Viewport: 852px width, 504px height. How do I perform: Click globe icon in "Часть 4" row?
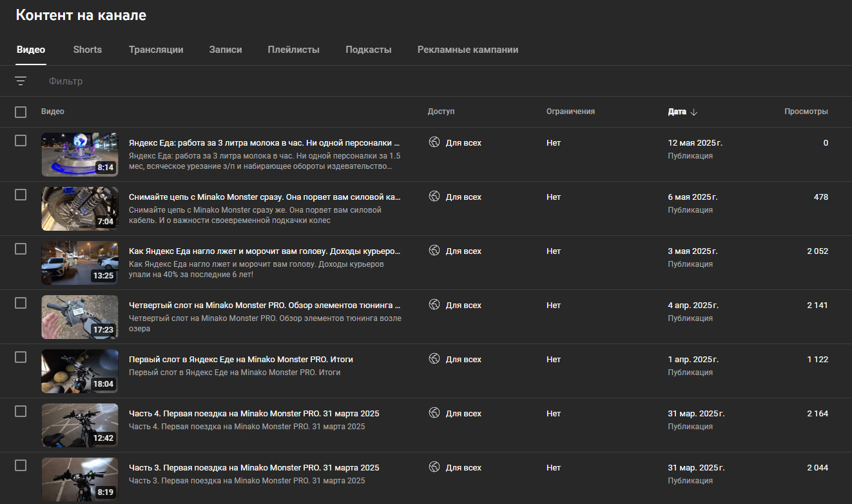pyautogui.click(x=434, y=413)
